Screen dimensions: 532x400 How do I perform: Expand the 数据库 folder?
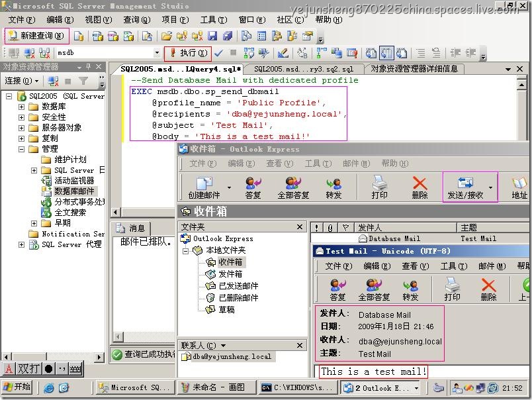tap(21, 107)
